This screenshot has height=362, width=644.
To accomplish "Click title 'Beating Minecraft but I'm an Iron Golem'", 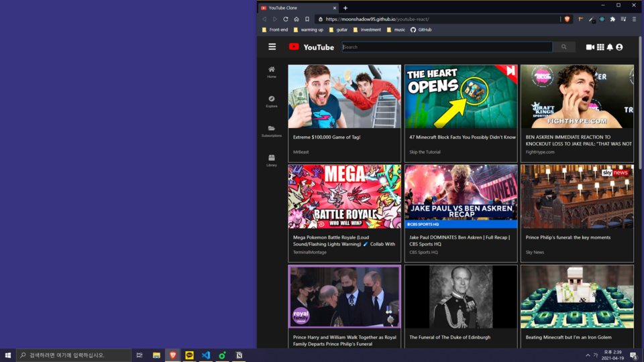I will 568,337.
